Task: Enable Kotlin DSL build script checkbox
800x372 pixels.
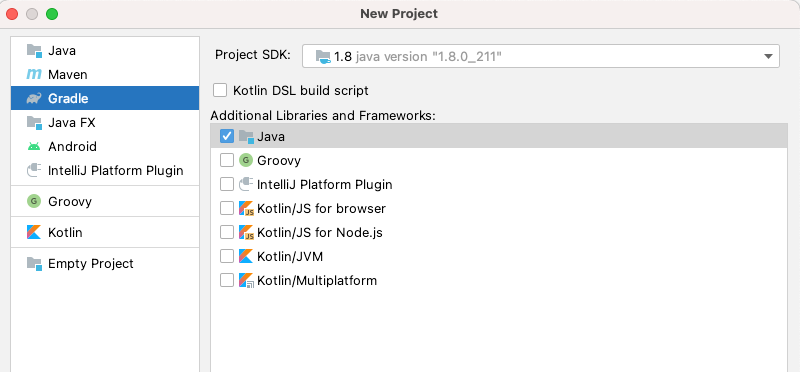Action: [x=220, y=90]
